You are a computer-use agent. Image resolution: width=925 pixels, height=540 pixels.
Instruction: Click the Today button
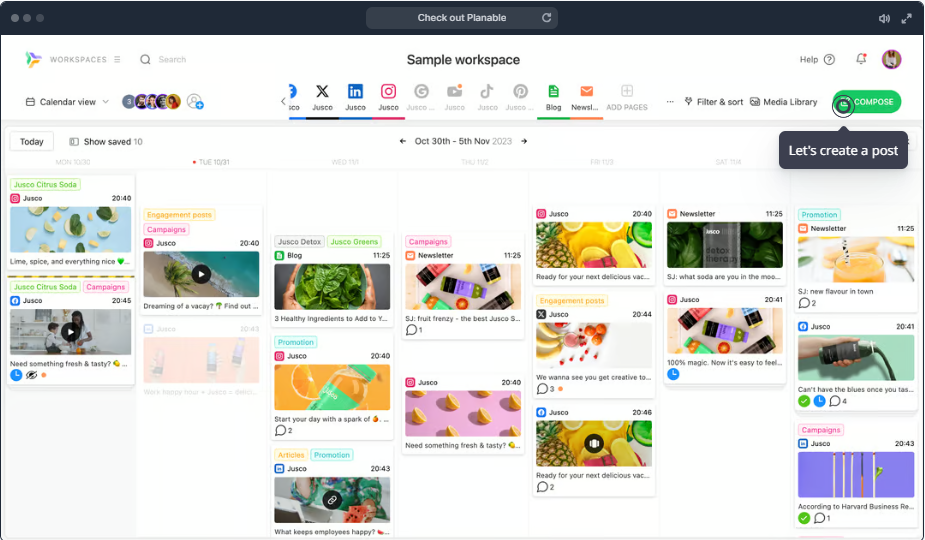point(31,142)
